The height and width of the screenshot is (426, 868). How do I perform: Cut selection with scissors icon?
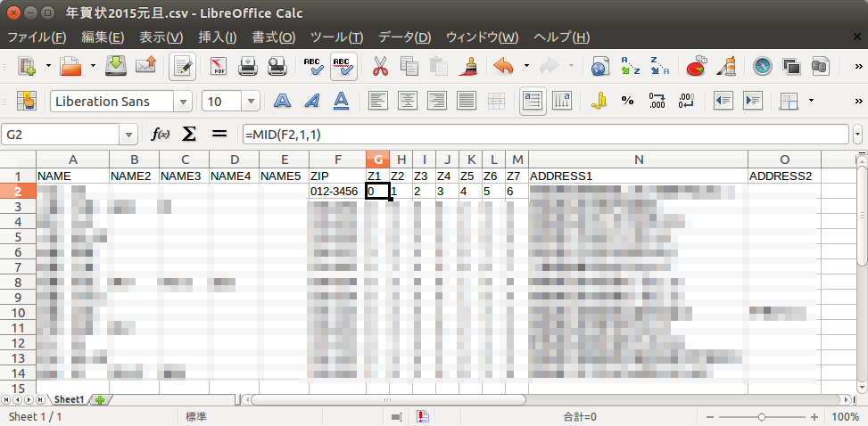click(x=380, y=67)
